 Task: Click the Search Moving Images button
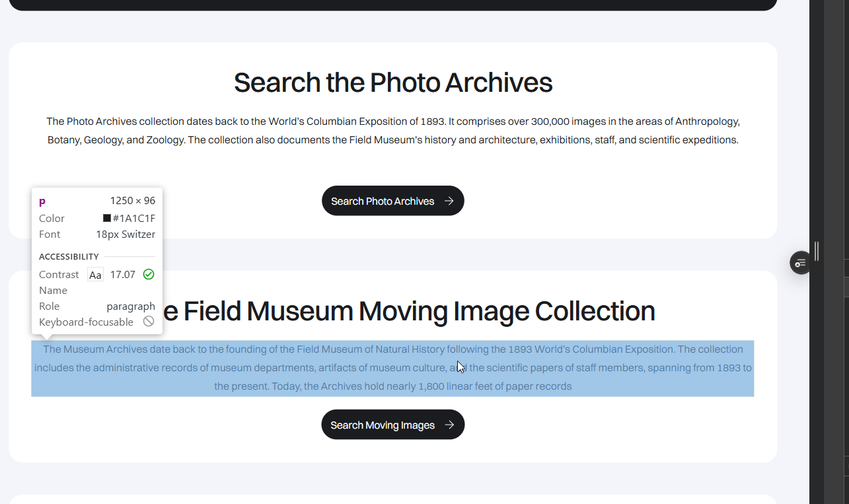393,425
